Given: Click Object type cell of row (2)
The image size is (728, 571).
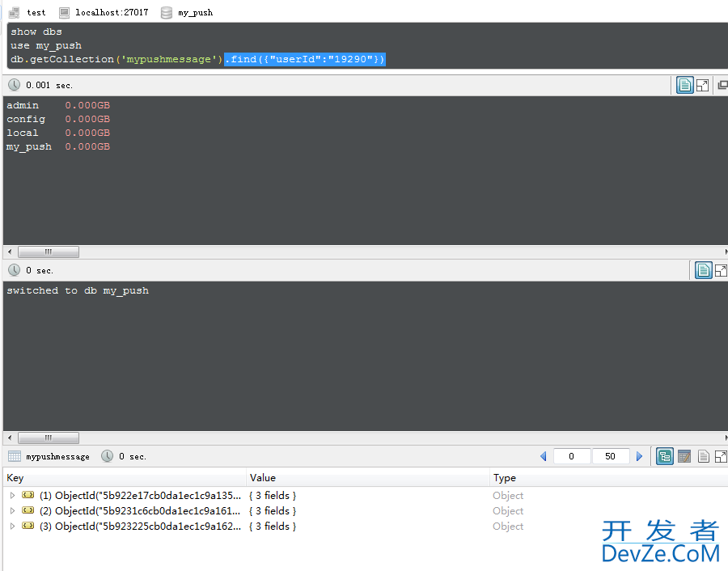Looking at the screenshot, I should (508, 510).
